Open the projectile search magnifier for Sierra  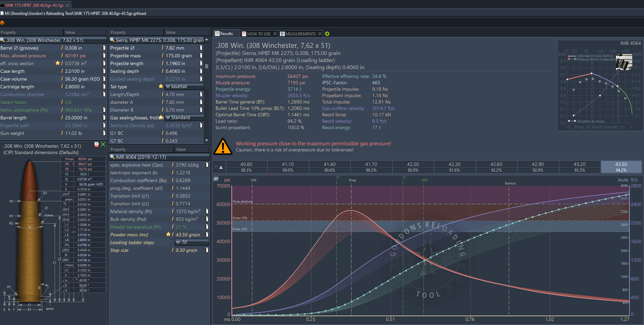click(x=112, y=40)
